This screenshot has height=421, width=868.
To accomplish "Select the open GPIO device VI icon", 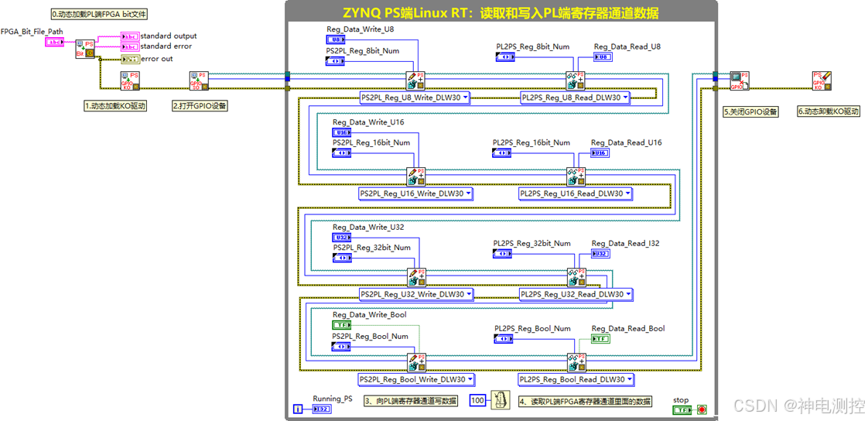I will 199,80.
